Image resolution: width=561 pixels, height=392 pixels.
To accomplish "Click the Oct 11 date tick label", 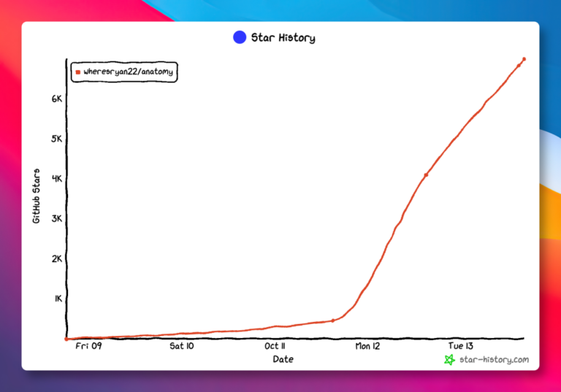I will [275, 346].
